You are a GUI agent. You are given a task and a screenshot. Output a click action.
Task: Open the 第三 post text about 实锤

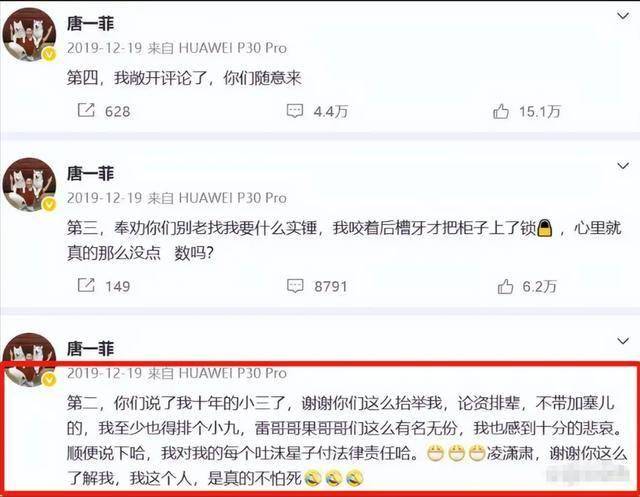tap(344, 240)
